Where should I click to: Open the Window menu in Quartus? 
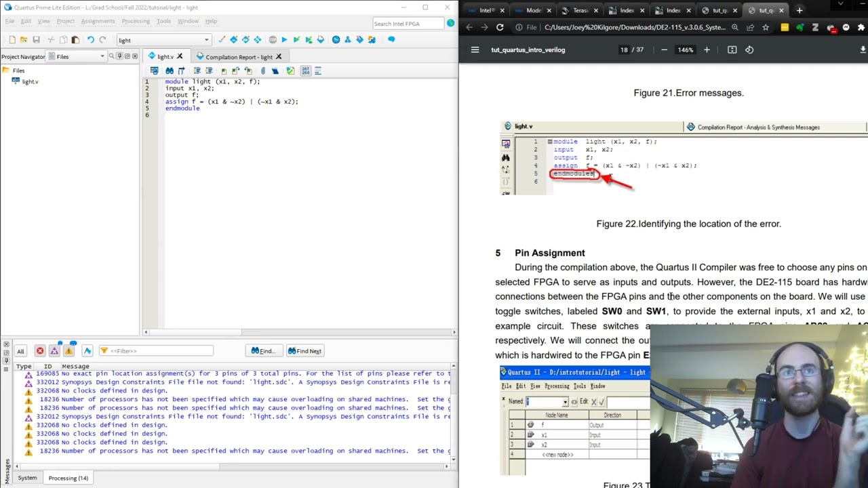(x=188, y=22)
